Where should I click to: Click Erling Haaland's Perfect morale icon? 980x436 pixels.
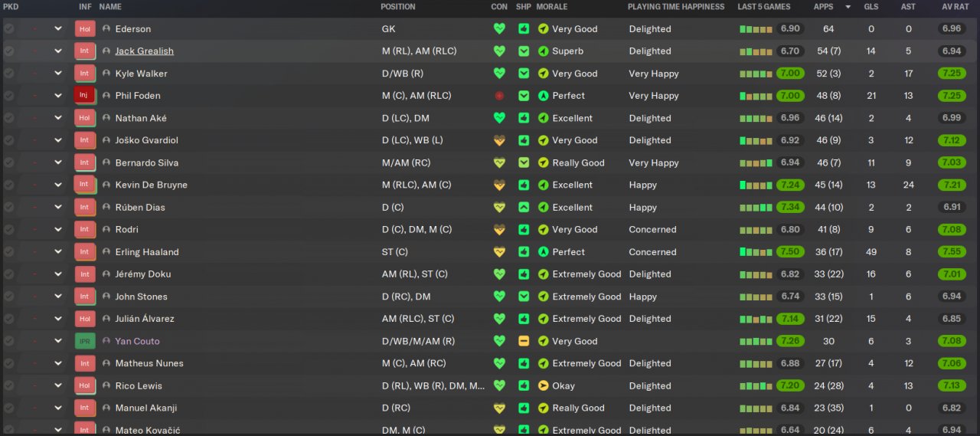543,252
